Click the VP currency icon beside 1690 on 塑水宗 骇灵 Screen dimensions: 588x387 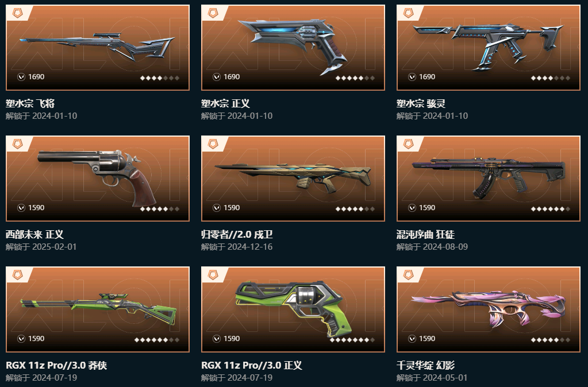(x=412, y=77)
